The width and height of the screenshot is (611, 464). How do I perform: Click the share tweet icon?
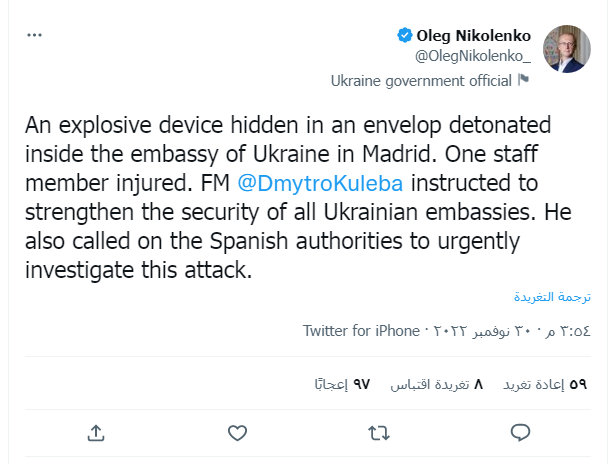click(96, 432)
